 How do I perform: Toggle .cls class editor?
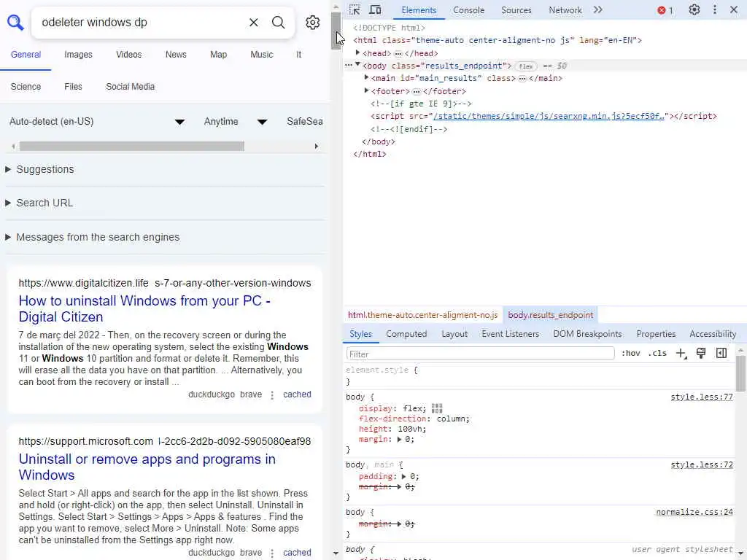[657, 354]
